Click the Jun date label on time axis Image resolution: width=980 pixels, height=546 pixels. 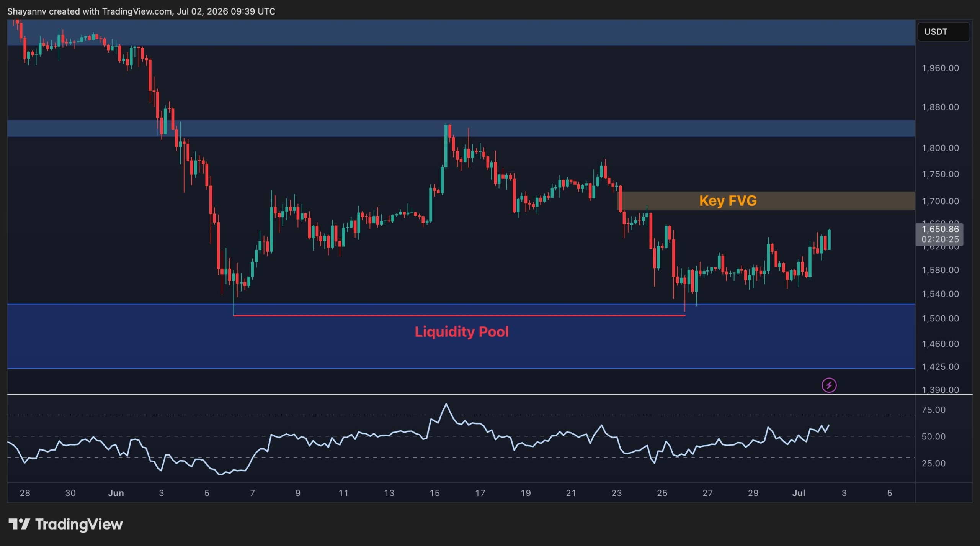[116, 493]
